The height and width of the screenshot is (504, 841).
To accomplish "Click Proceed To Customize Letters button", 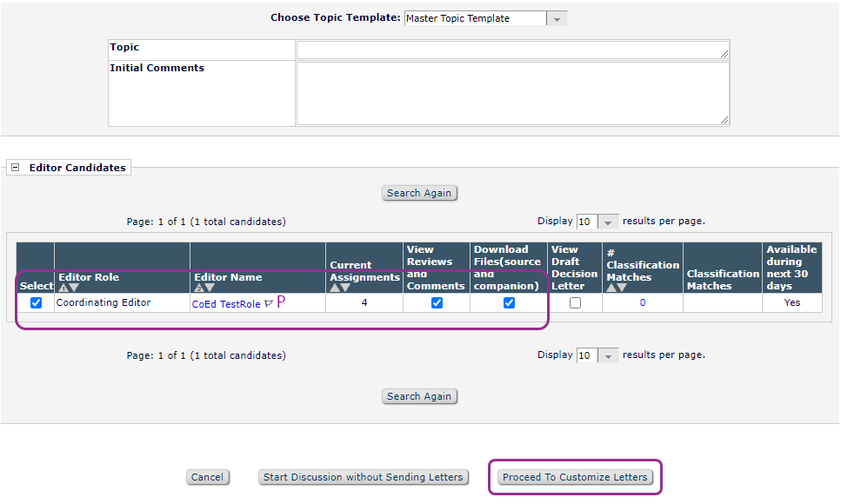I will coord(575,477).
